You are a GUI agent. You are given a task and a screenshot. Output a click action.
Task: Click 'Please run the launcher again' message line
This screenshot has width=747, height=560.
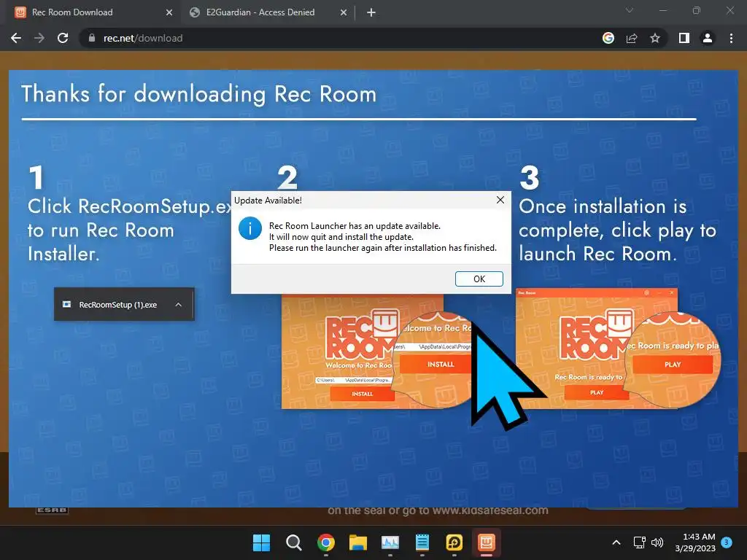click(382, 248)
